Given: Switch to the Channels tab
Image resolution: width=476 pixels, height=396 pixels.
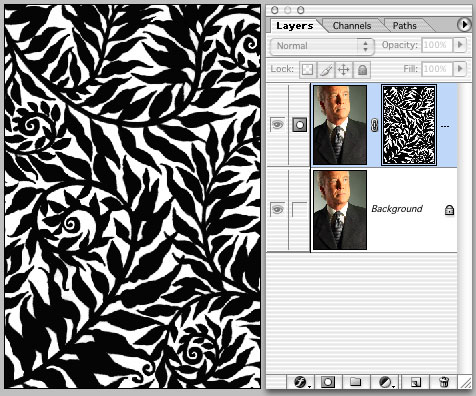Looking at the screenshot, I should 352,26.
